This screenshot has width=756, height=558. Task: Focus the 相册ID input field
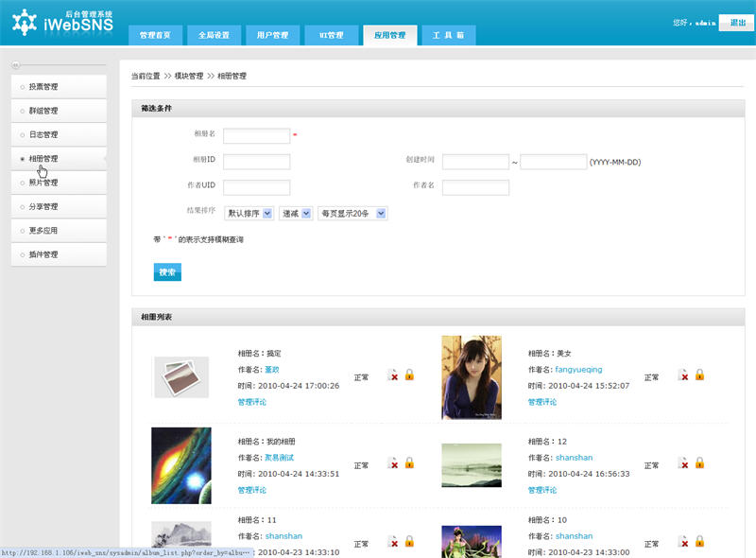coord(256,162)
